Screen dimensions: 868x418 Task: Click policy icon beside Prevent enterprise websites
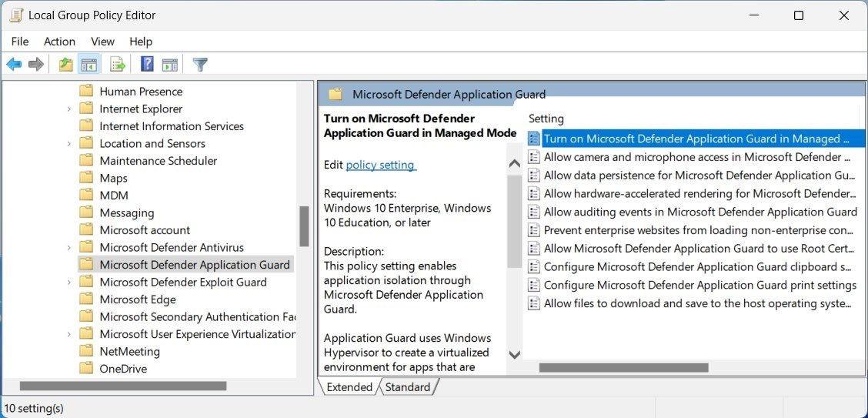pyautogui.click(x=533, y=229)
